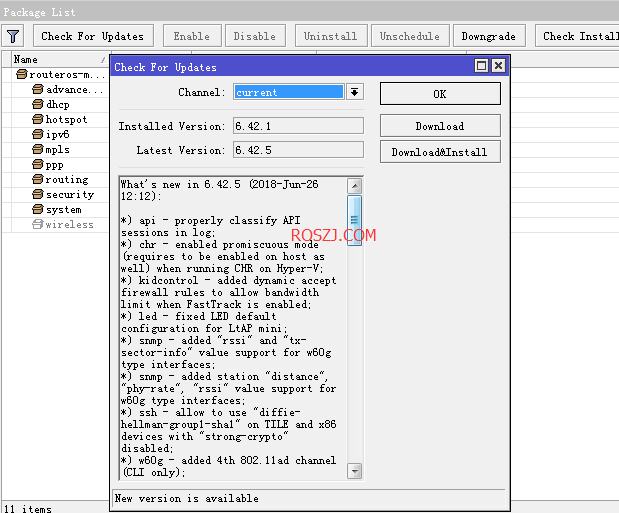619x513 pixels.
Task: Select the ipv6 row text
Action: coord(58,135)
